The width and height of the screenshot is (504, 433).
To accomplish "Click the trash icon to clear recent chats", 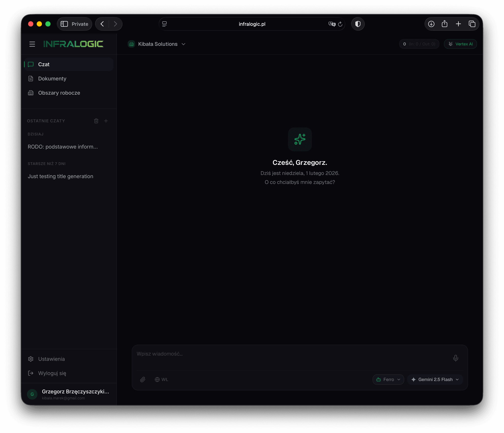I will click(96, 121).
